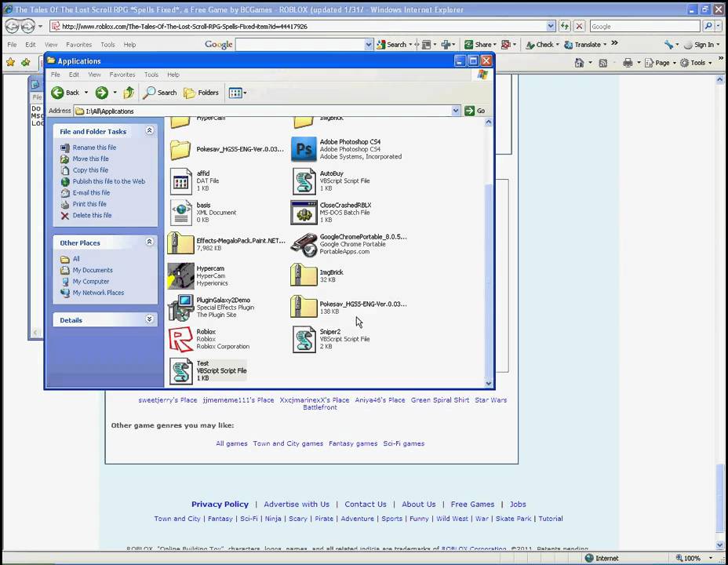Open Favorites menu in Applications window
The height and width of the screenshot is (565, 728).
click(122, 75)
